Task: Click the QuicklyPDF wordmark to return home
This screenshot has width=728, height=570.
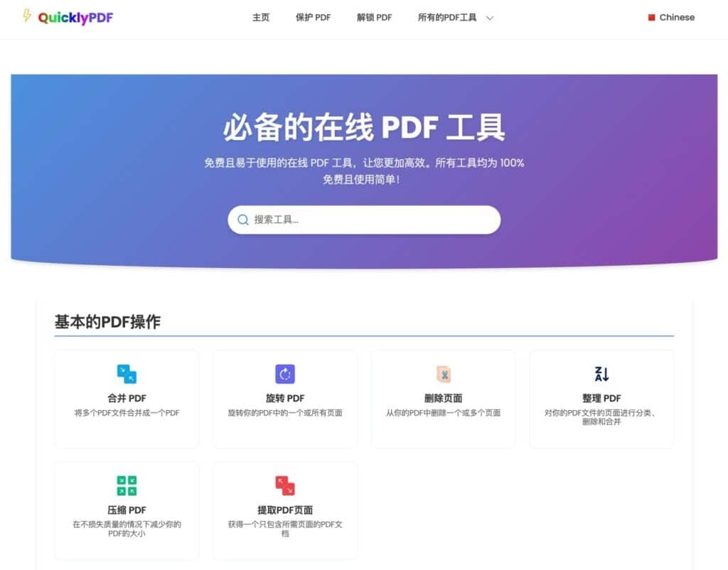Action: click(x=75, y=16)
